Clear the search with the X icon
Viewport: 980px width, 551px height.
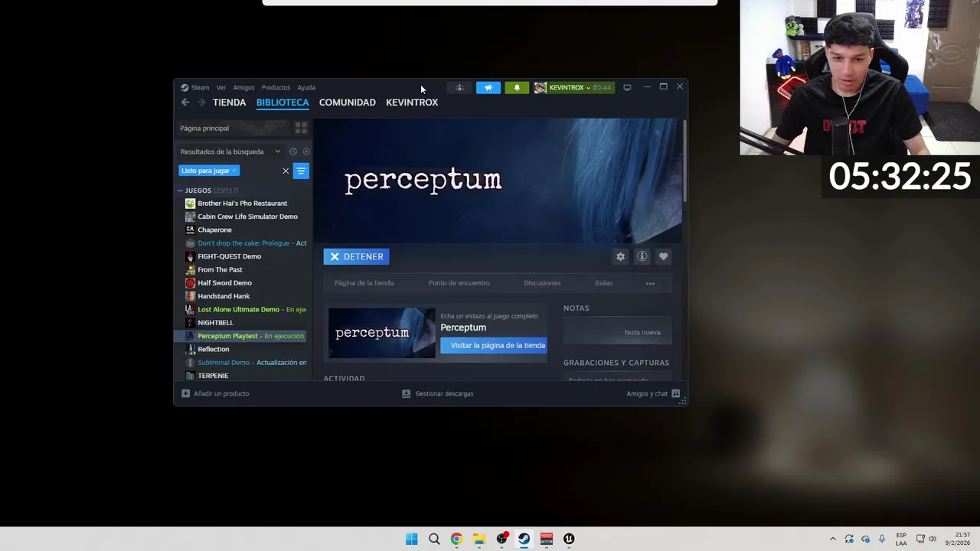(286, 171)
